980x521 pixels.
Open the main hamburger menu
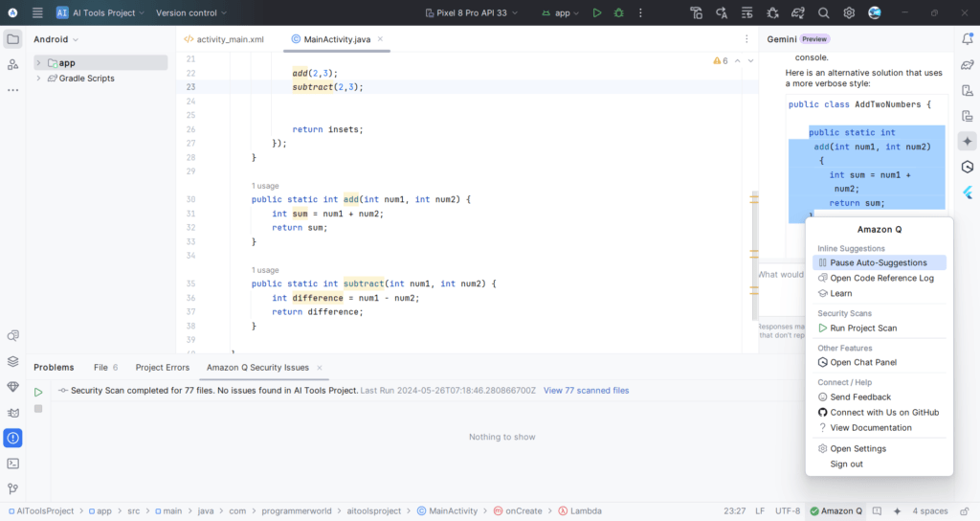coord(37,12)
